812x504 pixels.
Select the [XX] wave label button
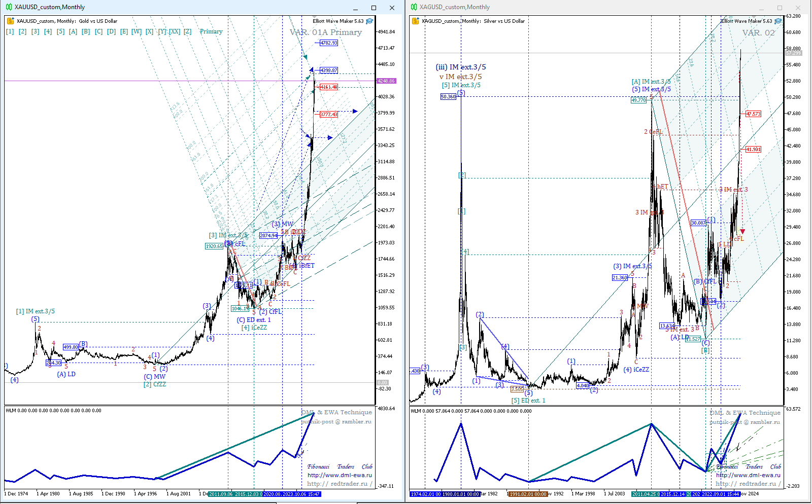coord(175,31)
